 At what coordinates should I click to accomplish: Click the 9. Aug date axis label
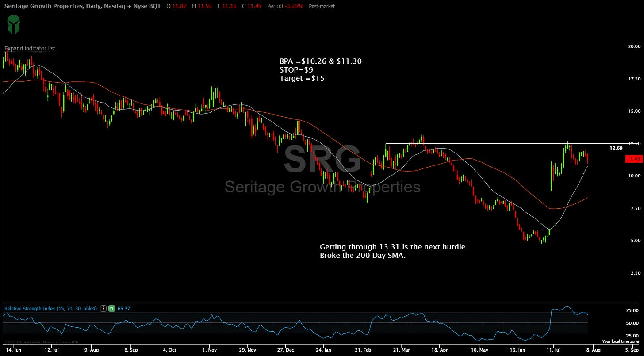(92, 350)
